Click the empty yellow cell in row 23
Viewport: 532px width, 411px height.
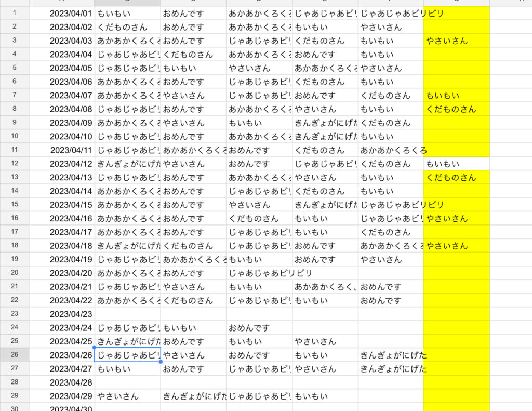[x=456, y=314]
